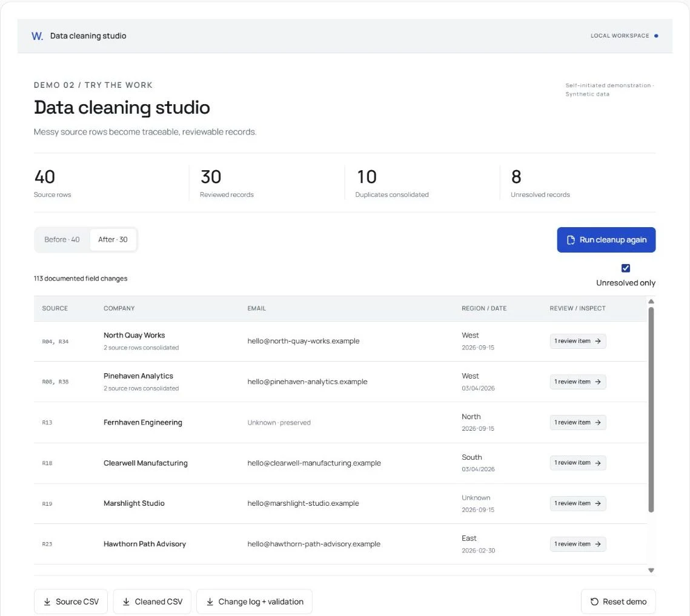Click source ID R23
The image size is (690, 616).
(47, 545)
